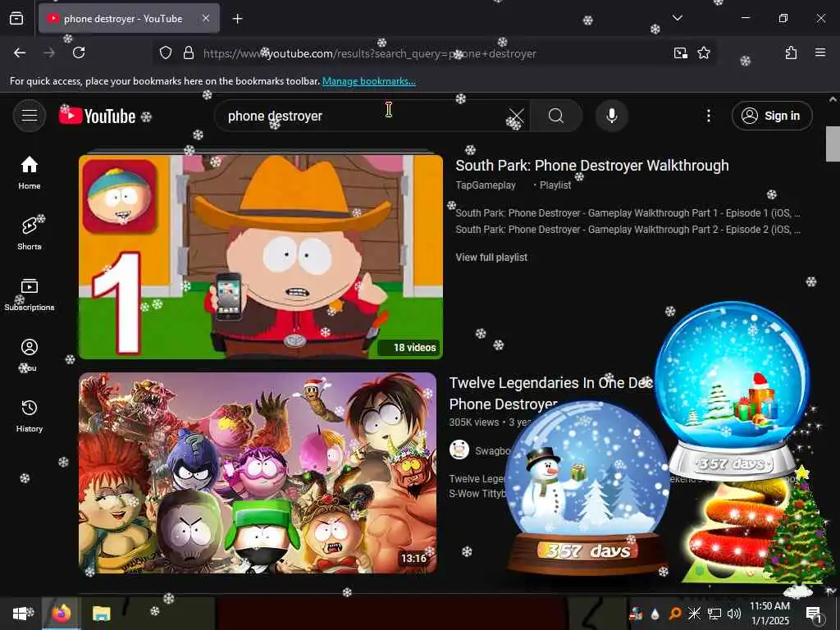The width and height of the screenshot is (840, 630).
Task: Open History in the sidebar
Action: click(30, 416)
